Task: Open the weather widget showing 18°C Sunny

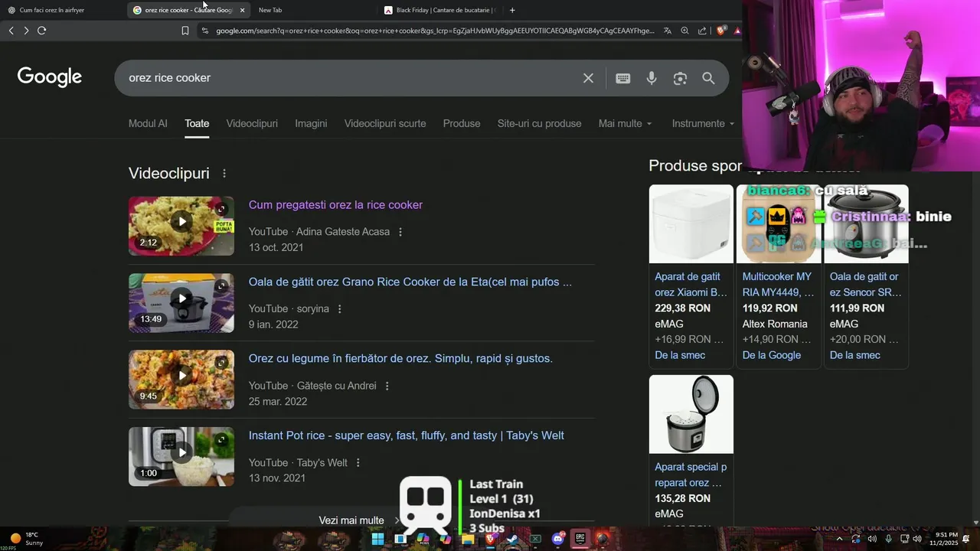Action: click(x=27, y=539)
